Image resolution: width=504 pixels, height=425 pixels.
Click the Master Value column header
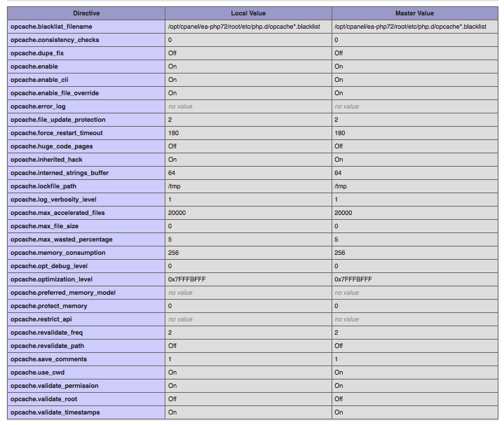pos(415,13)
